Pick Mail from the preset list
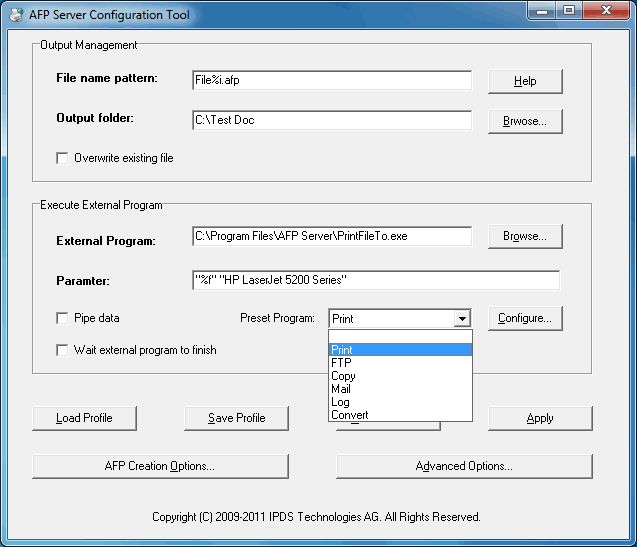Viewport: 637px width, 547px height. click(400, 389)
